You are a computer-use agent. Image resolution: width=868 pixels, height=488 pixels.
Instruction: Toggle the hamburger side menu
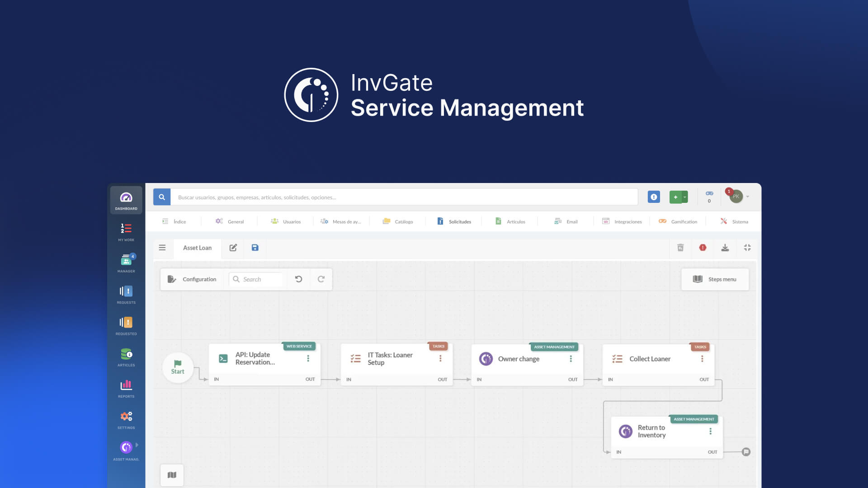click(162, 248)
